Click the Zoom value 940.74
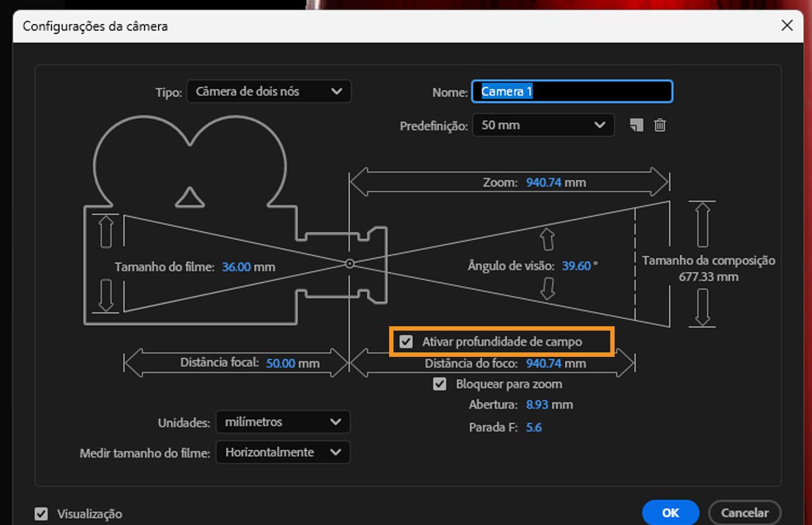This screenshot has width=812, height=525. 543,183
